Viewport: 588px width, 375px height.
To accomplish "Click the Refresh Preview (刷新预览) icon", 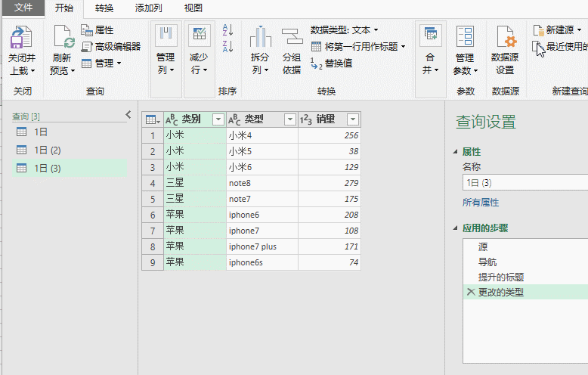I will (63, 37).
